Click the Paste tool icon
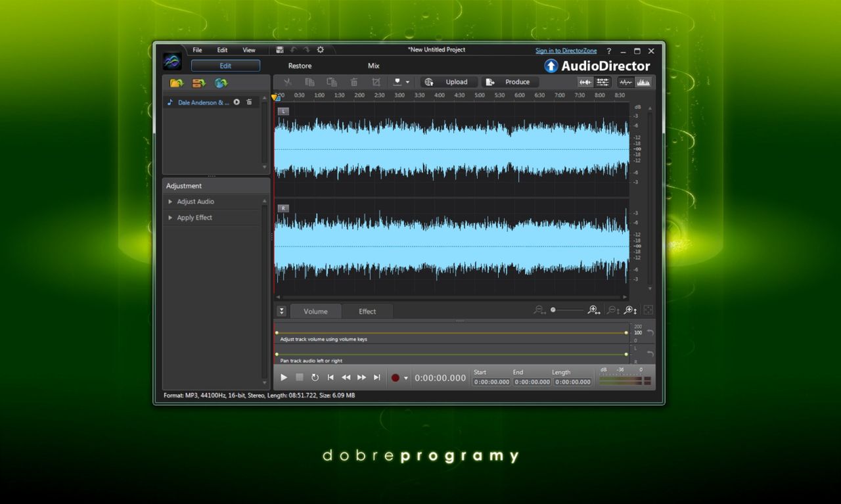The height and width of the screenshot is (504, 841). [332, 82]
